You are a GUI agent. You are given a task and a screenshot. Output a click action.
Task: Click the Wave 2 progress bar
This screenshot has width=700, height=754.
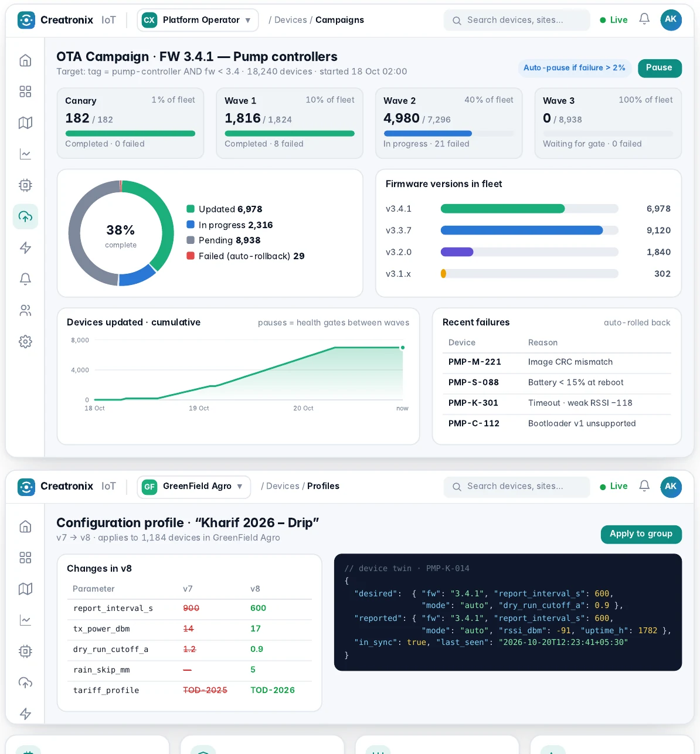coord(448,134)
